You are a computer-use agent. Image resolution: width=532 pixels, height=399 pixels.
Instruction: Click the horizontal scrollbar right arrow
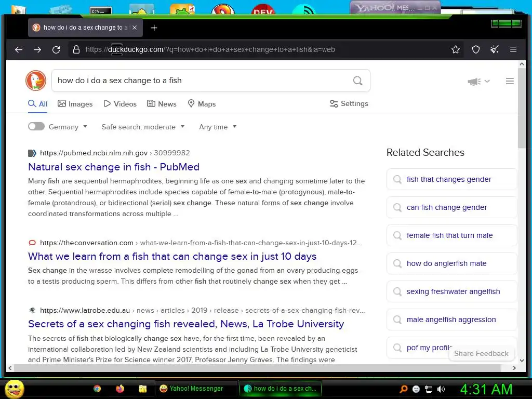coord(514,368)
